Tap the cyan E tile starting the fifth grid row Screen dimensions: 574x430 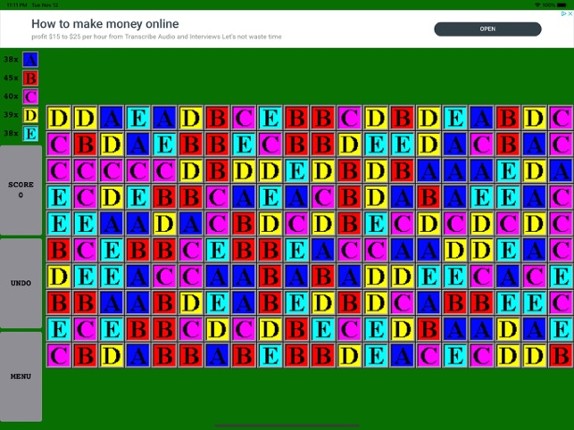tap(59, 223)
